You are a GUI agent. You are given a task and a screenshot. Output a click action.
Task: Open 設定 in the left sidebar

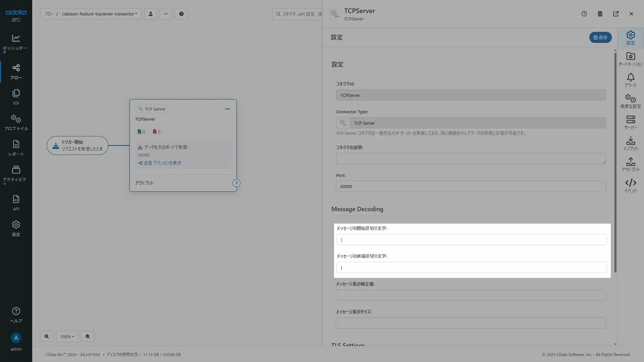(16, 229)
